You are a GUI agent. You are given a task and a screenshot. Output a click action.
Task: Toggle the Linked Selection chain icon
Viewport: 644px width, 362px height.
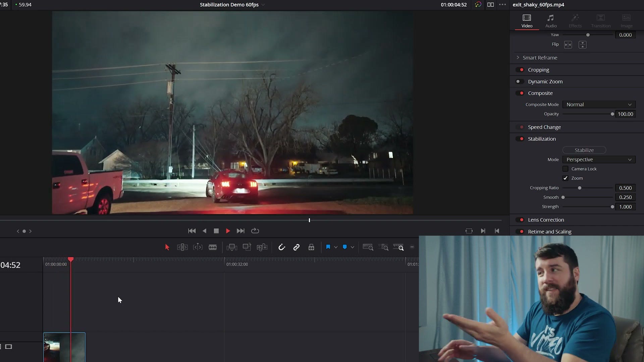[296, 247]
